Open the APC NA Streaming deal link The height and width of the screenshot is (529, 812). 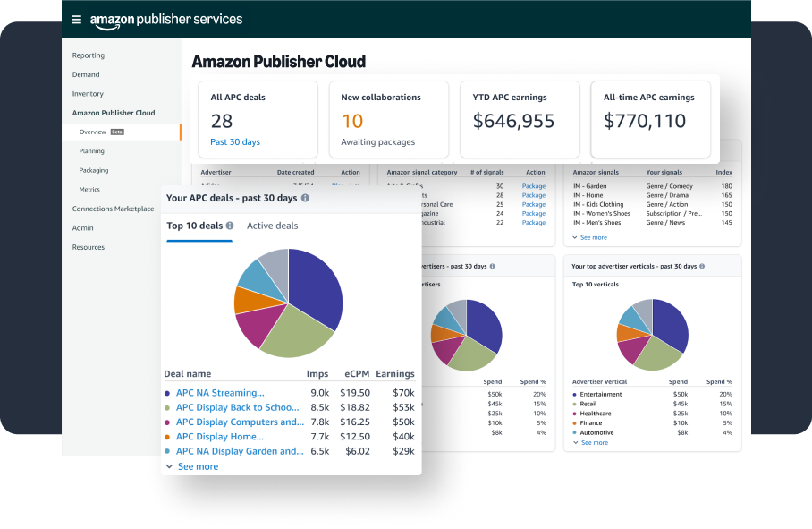pyautogui.click(x=220, y=393)
